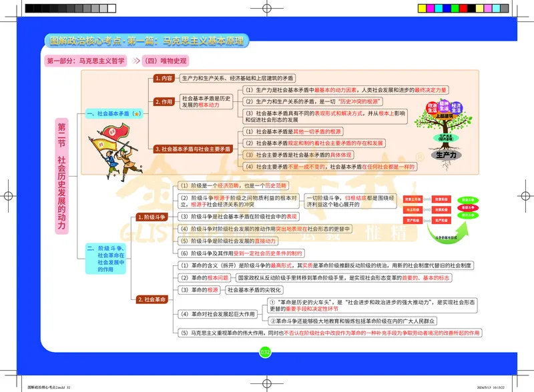534x392 pixels.
Task: Click the 二、阶级斗争、社会革命 blue node
Action: tap(108, 258)
